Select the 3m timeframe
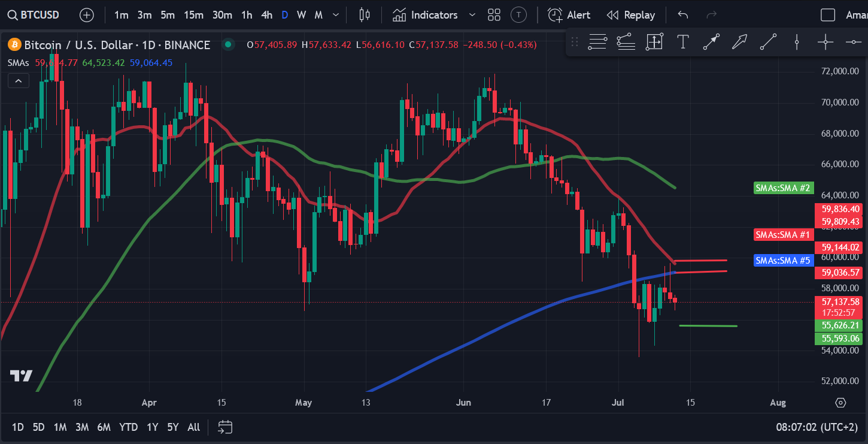The height and width of the screenshot is (444, 868). point(144,15)
